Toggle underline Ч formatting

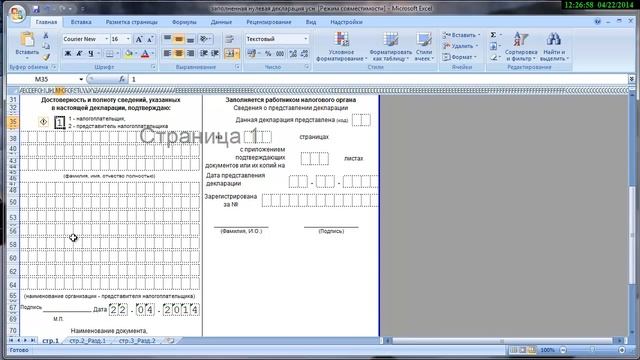tap(91, 54)
